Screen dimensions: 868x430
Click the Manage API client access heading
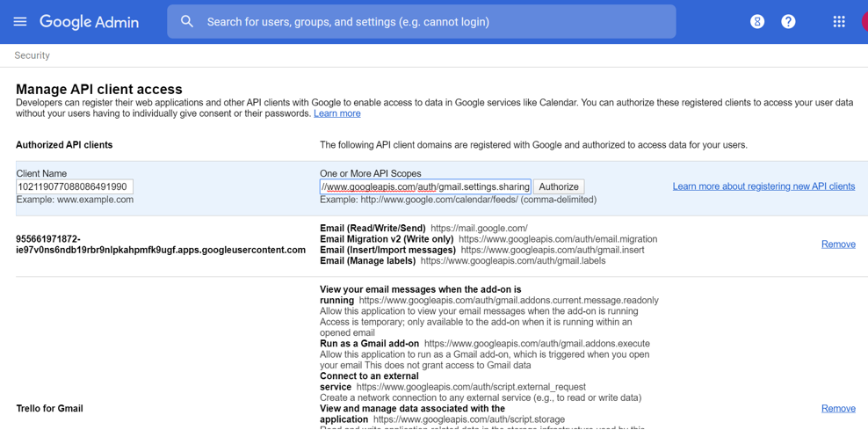99,89
